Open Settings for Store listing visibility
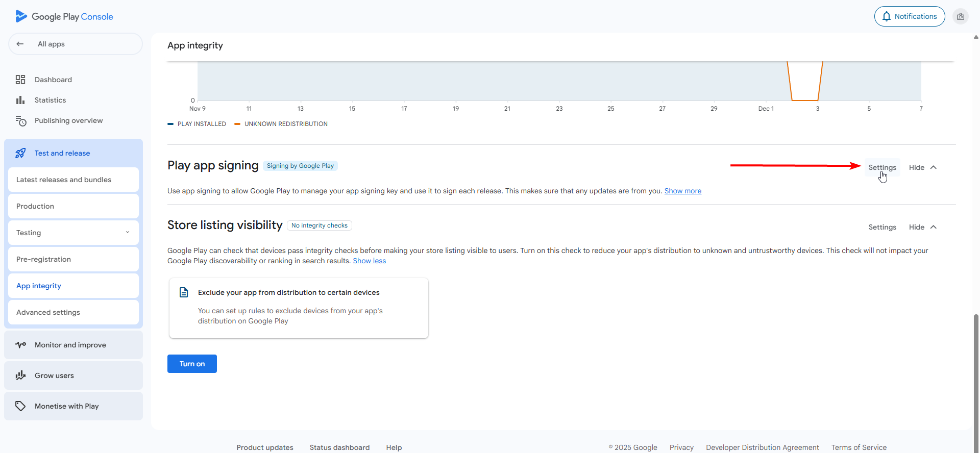Screen dimensions: 980x453 (x=883, y=227)
